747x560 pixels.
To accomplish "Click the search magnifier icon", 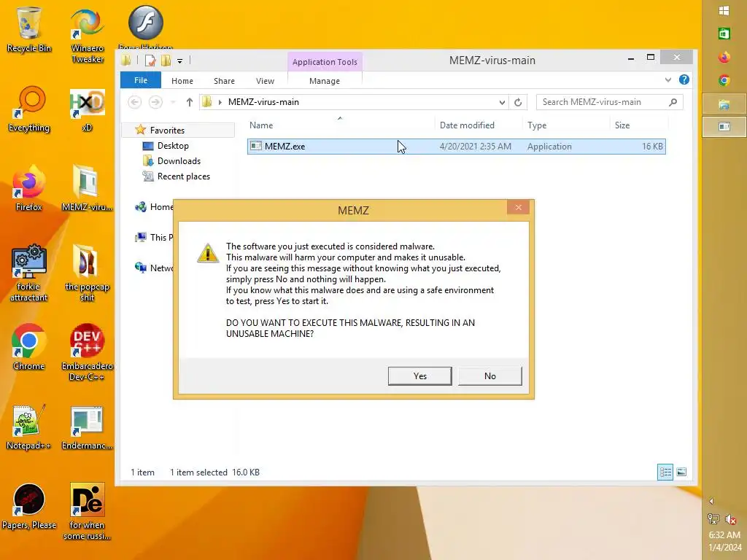I will click(x=673, y=102).
